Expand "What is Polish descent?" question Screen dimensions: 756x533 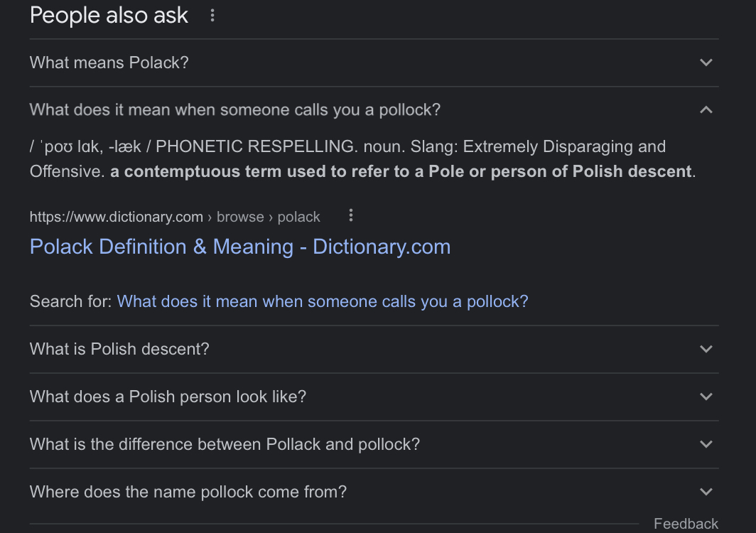pos(374,349)
